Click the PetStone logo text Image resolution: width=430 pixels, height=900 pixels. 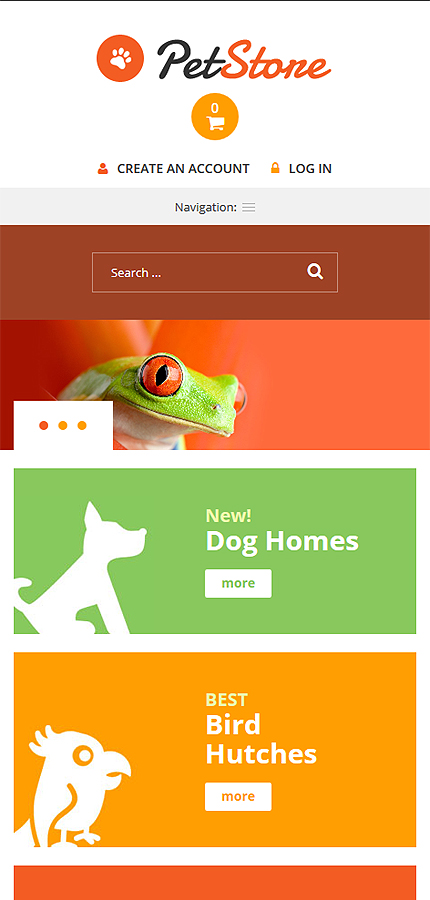[244, 60]
